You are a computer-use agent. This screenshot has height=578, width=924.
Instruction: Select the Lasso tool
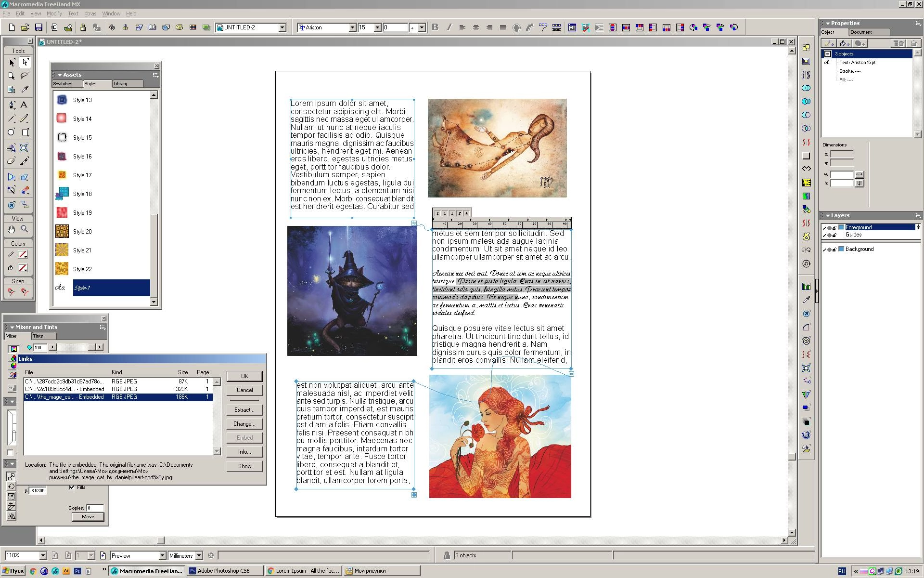click(x=25, y=76)
